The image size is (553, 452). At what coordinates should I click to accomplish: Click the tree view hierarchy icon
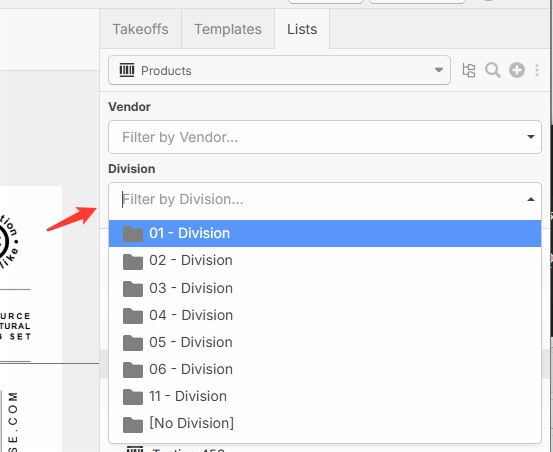tap(469, 70)
